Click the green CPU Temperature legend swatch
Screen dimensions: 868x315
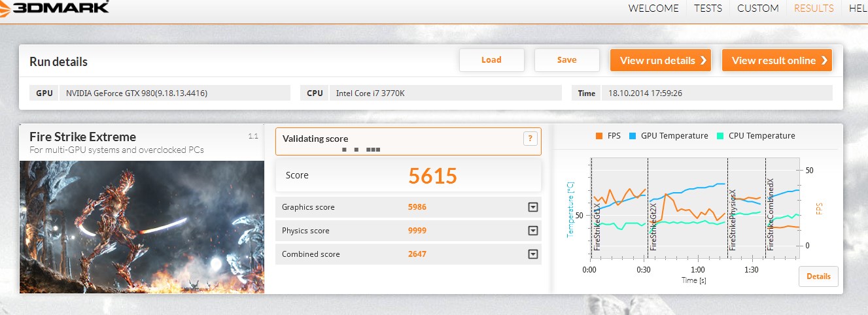pyautogui.click(x=720, y=136)
